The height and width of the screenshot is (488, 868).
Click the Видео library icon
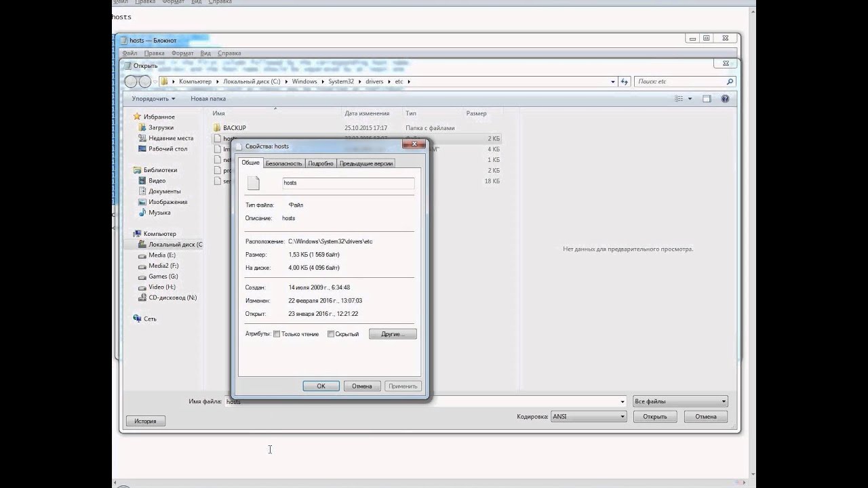pos(142,181)
